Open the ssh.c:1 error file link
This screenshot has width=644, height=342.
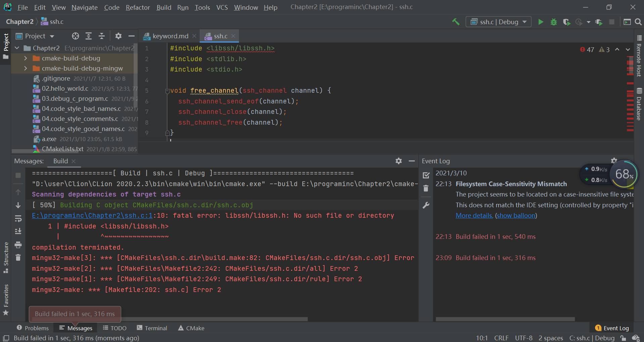(x=92, y=215)
